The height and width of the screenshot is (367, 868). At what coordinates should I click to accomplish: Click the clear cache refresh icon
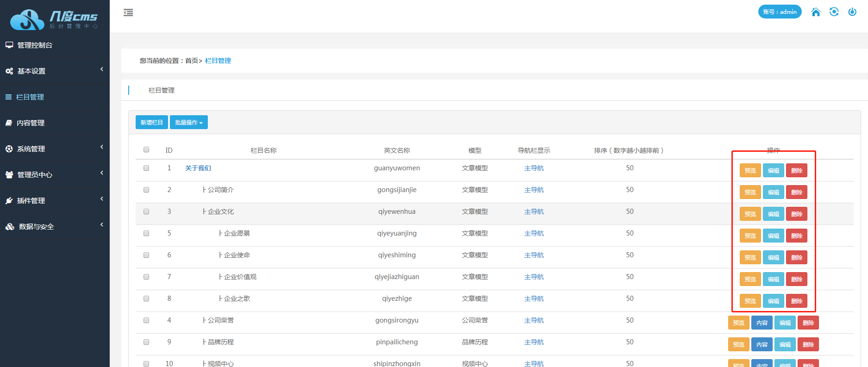834,12
